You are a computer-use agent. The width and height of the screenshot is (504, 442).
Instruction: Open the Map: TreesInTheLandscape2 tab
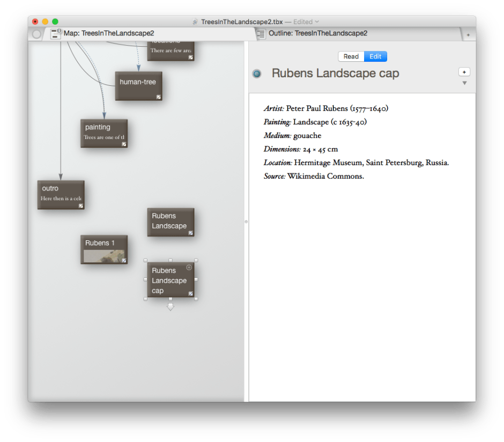[109, 33]
